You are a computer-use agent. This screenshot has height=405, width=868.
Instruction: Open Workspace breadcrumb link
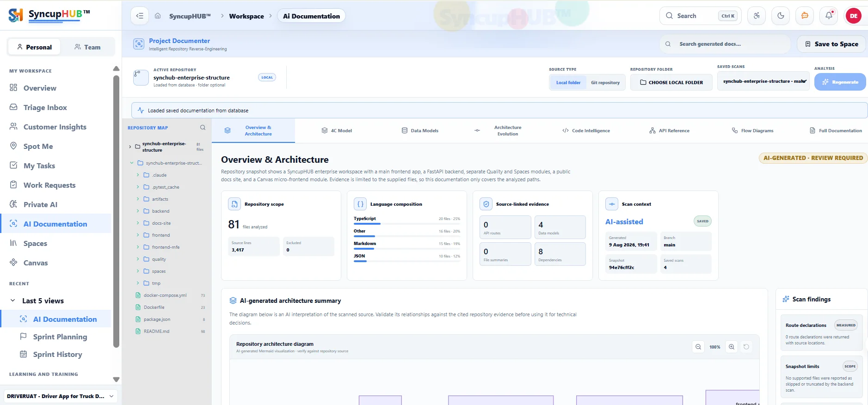(x=246, y=16)
